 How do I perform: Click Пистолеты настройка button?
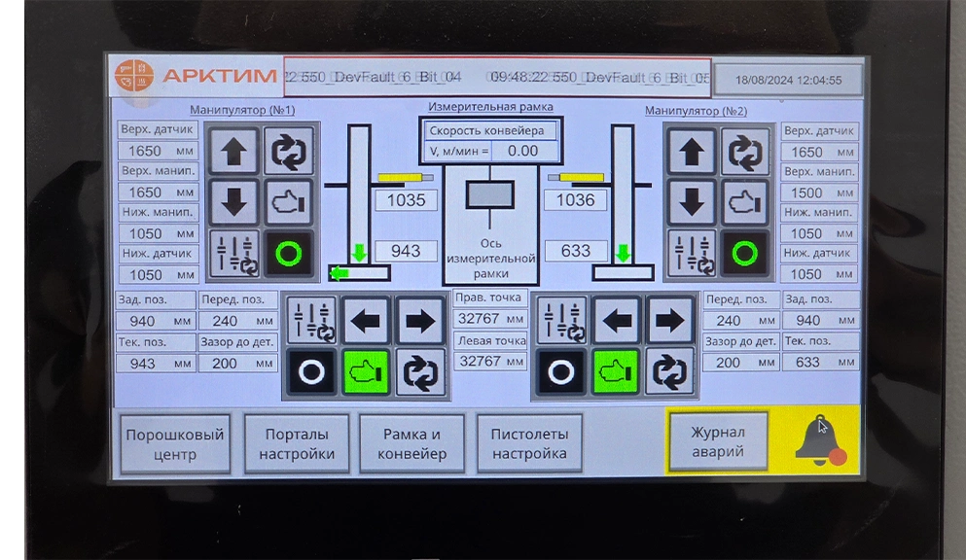click(528, 444)
